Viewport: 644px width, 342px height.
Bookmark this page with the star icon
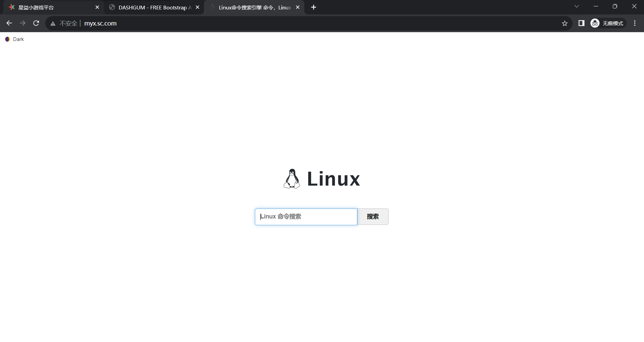pyautogui.click(x=565, y=23)
